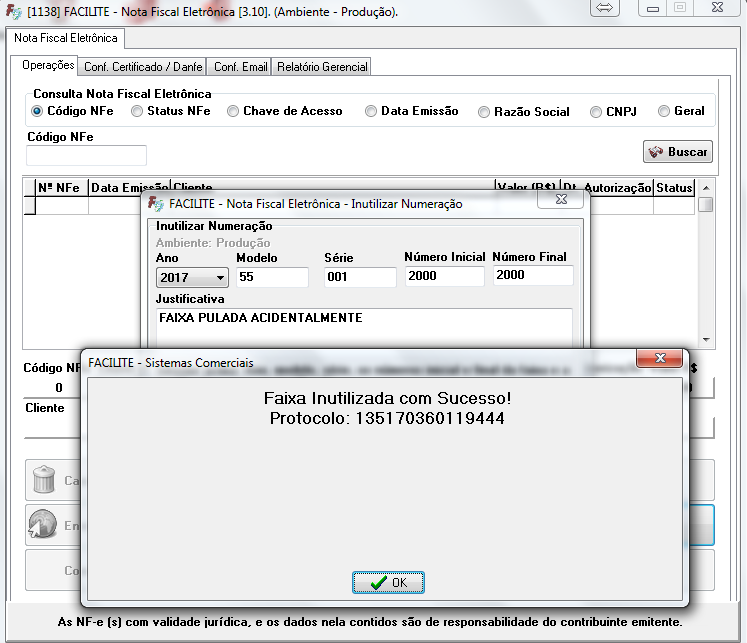747x643 pixels.
Task: Click the grid scrollbar up arrow
Action: (706, 188)
